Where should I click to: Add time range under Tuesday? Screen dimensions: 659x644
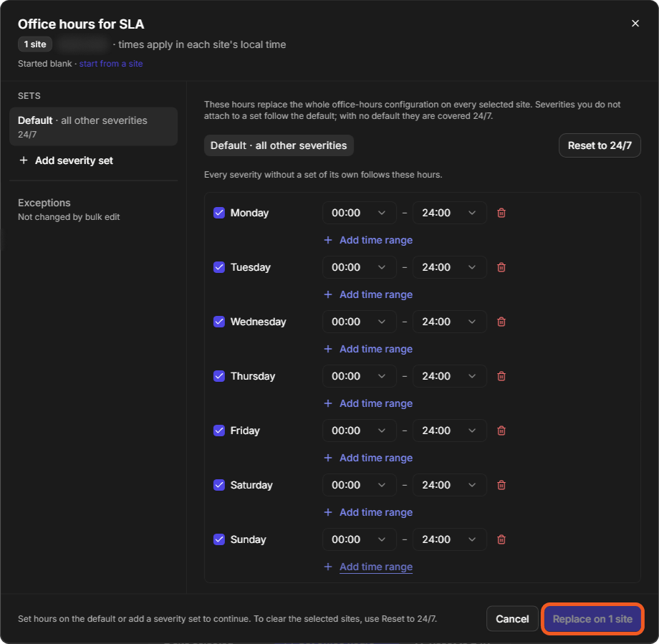(x=368, y=294)
